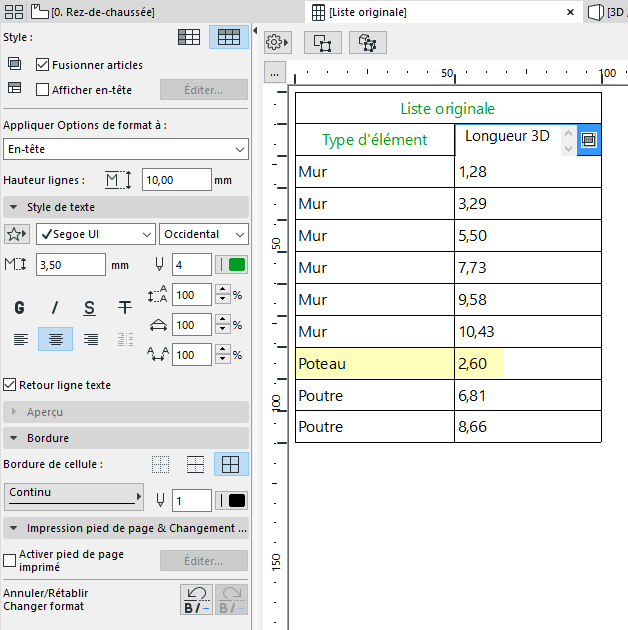Screen dimensions: 628x630
Task: Select the highlighted grid style layout icon
Action: 229,37
